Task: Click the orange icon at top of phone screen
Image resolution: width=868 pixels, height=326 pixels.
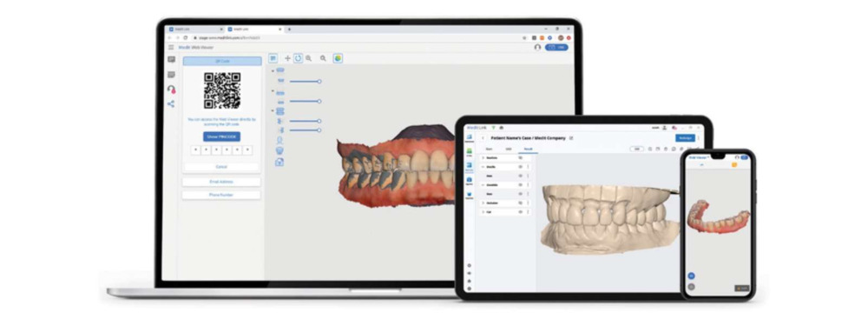Action: pyautogui.click(x=734, y=164)
